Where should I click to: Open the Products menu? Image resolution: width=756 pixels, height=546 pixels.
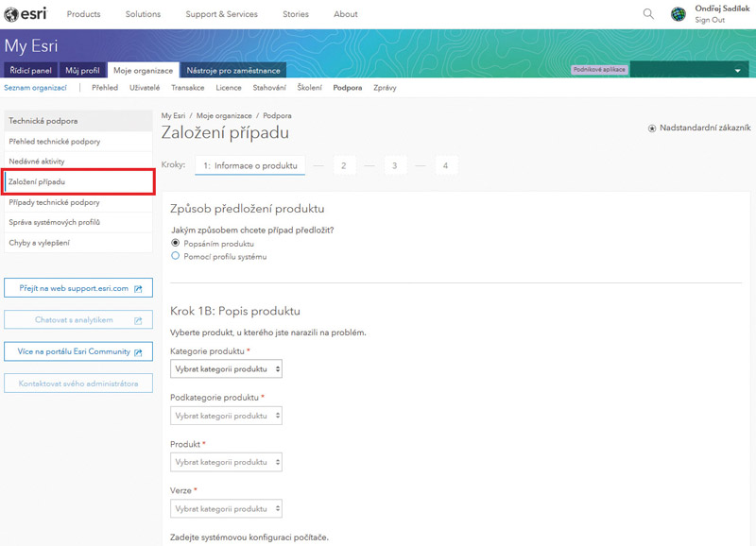83,14
